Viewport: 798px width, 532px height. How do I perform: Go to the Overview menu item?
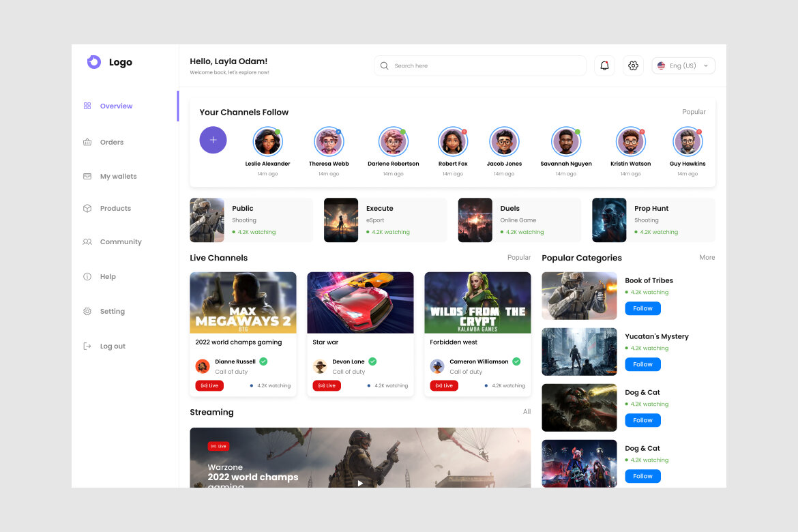tap(116, 106)
